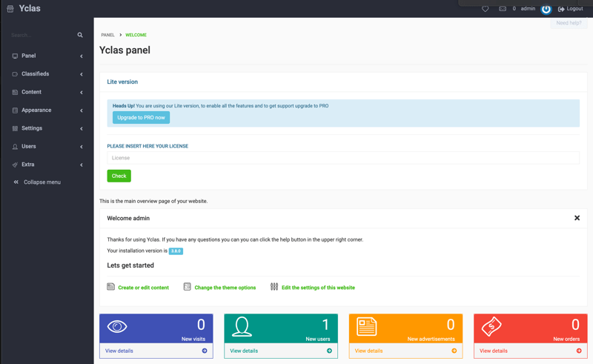Screen dimensions: 593x364
Task: Focus the sidebar Search field
Action: (42, 35)
